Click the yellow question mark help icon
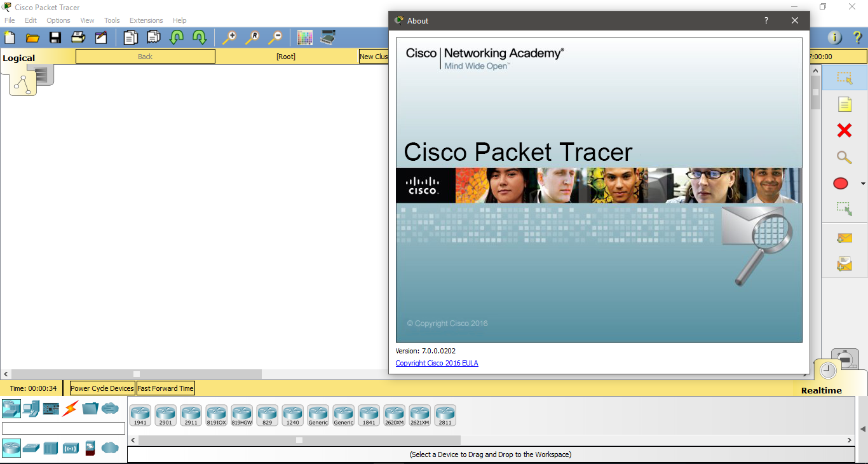868x464 pixels. 857,38
